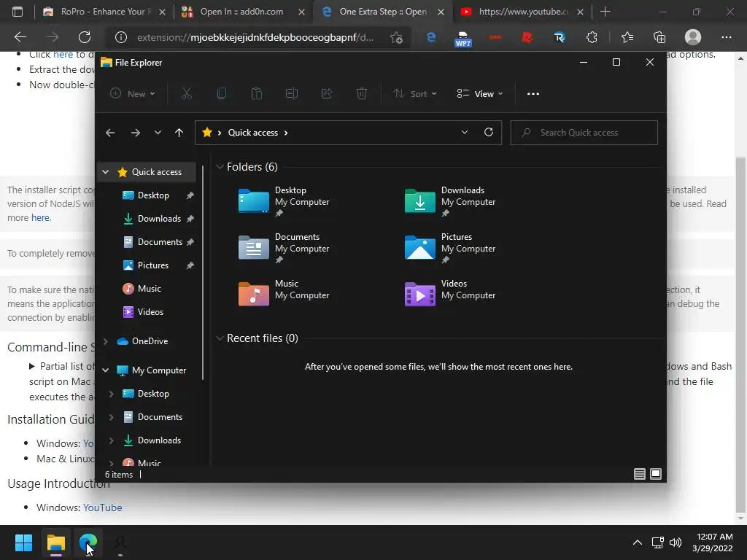
Task: Click the Cut scissors icon in File Explorer
Action: pyautogui.click(x=186, y=94)
